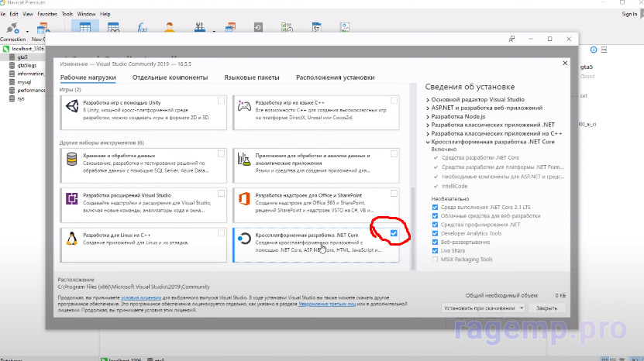The image size is (644, 361).
Task: Check the Visual Studio extension development checkbox
Action: pos(221,194)
